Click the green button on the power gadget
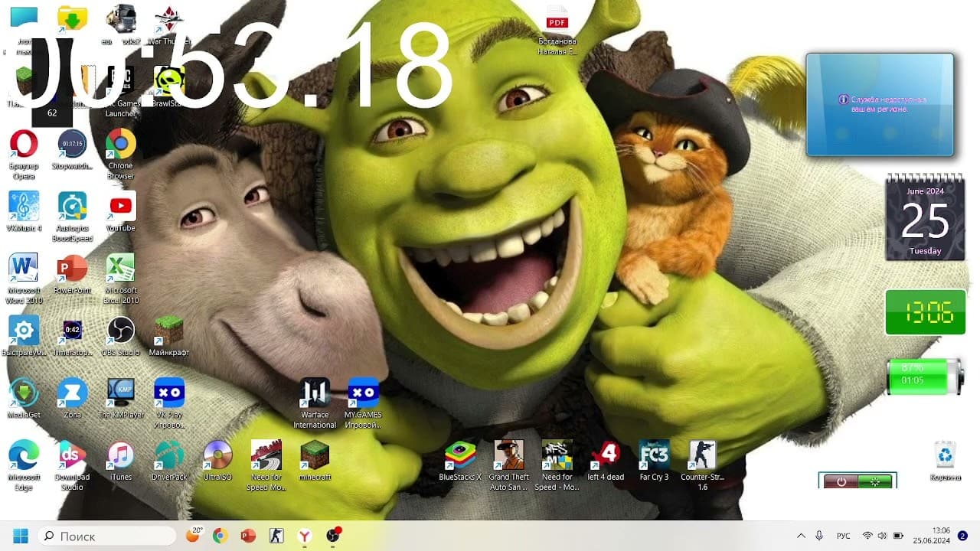This screenshot has width=980, height=551. click(875, 481)
